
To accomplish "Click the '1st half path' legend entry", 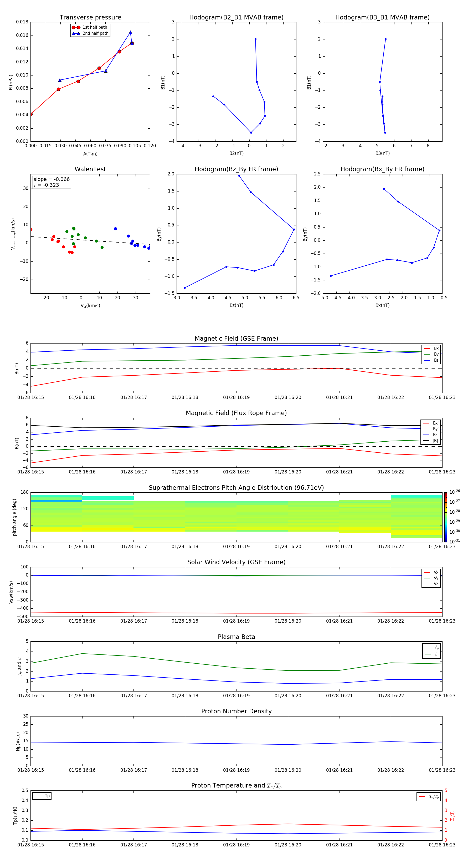I will (90, 27).
